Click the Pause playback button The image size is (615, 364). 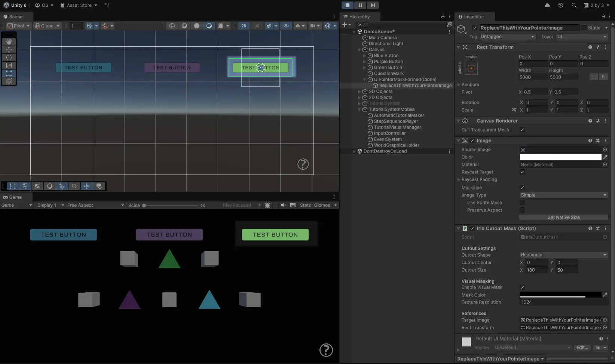click(x=360, y=5)
